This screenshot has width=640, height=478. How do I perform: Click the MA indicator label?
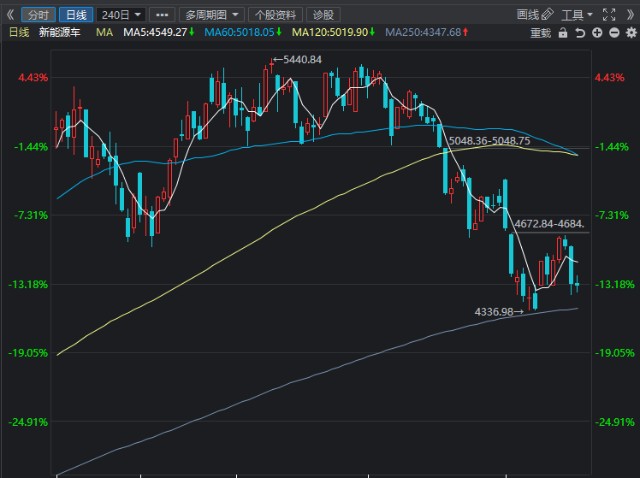pos(104,33)
